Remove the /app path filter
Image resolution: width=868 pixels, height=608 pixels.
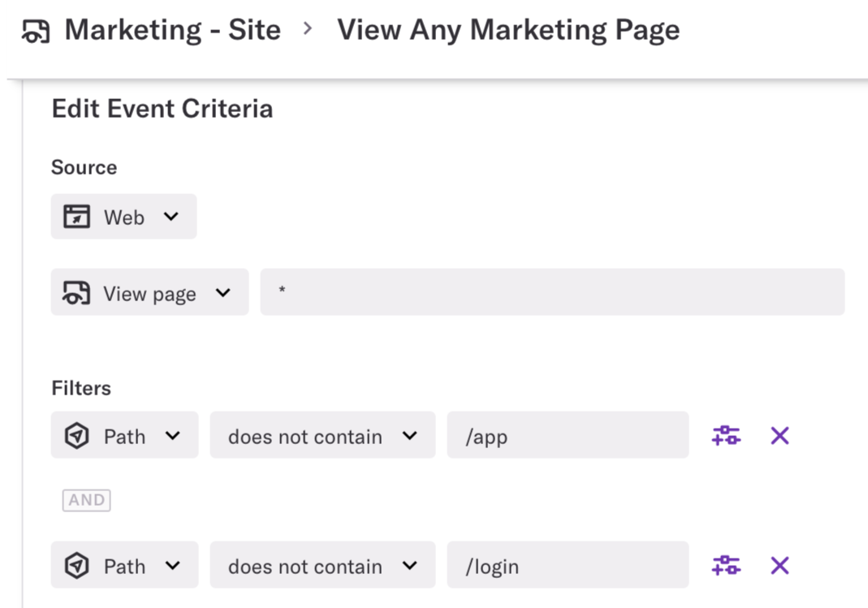(779, 435)
